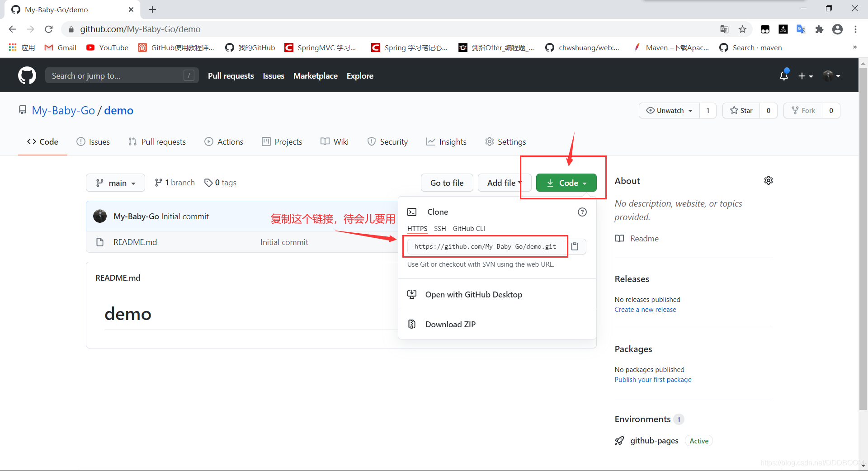Click Pull requests in top navigation
The image size is (868, 471).
tap(231, 76)
